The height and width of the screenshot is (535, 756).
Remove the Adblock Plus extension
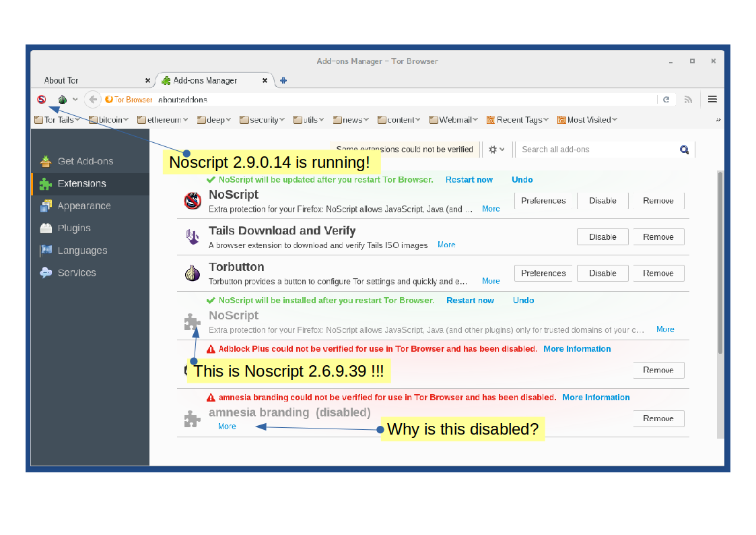tap(658, 370)
